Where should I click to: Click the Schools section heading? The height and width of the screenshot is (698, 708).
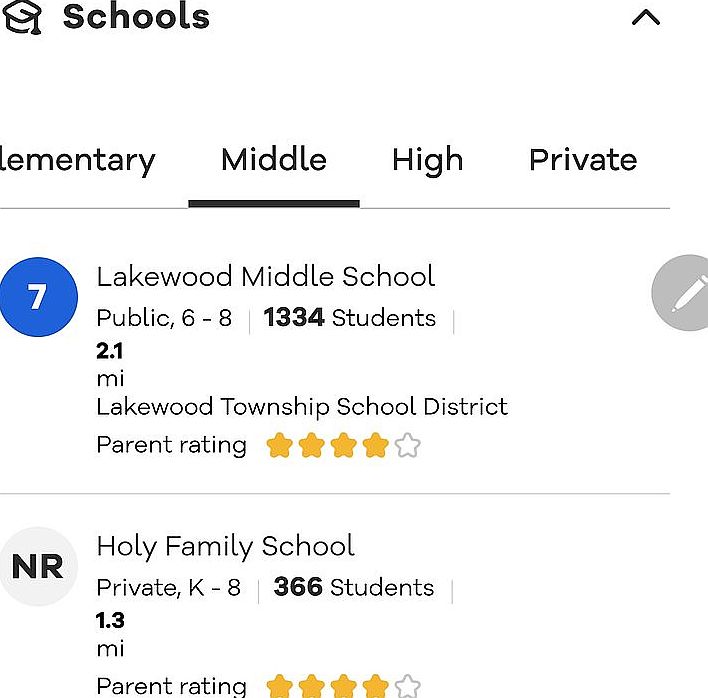pos(136,17)
